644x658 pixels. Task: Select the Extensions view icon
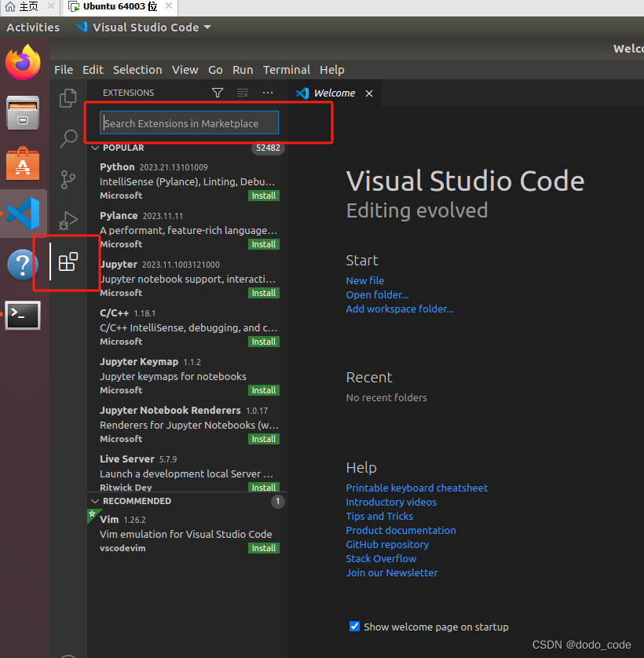[x=68, y=261]
